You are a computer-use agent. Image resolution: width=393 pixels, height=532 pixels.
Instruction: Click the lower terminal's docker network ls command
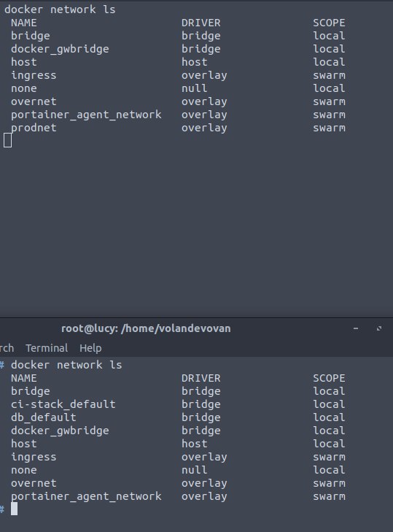[66, 365]
